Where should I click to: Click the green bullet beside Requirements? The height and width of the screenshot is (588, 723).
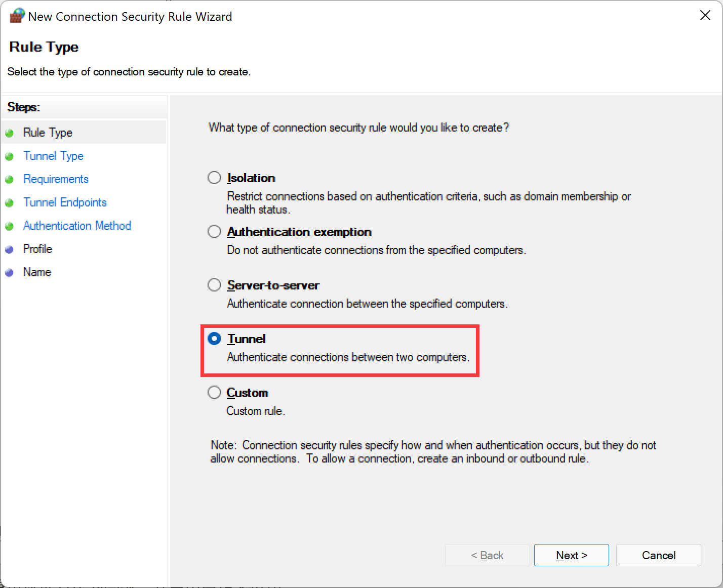[x=9, y=180]
